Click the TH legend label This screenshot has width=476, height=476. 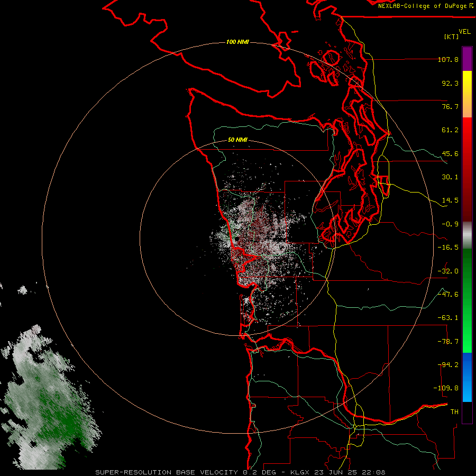(x=454, y=412)
